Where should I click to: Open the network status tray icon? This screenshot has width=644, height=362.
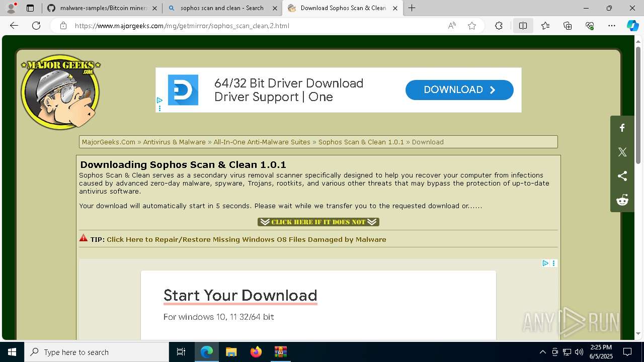(x=567, y=352)
